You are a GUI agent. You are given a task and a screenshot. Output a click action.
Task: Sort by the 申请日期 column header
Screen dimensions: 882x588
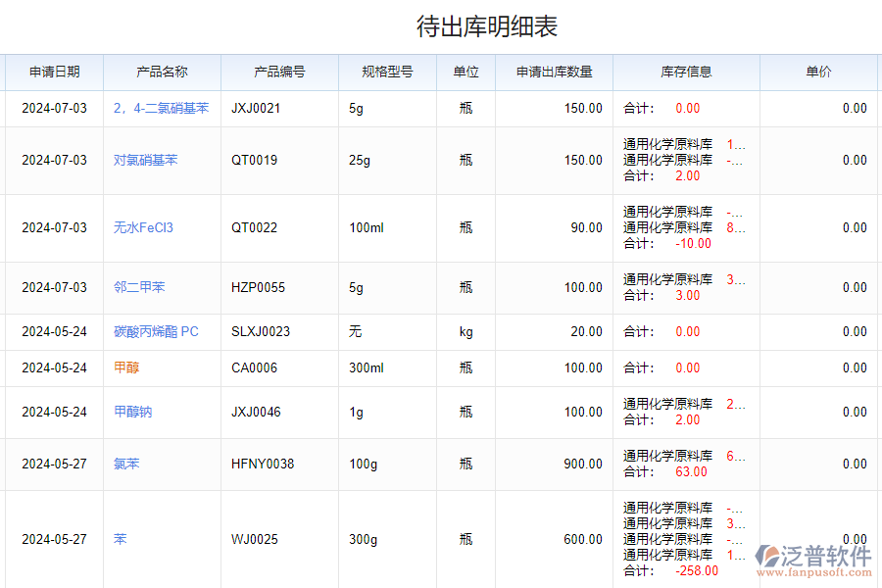pos(54,73)
